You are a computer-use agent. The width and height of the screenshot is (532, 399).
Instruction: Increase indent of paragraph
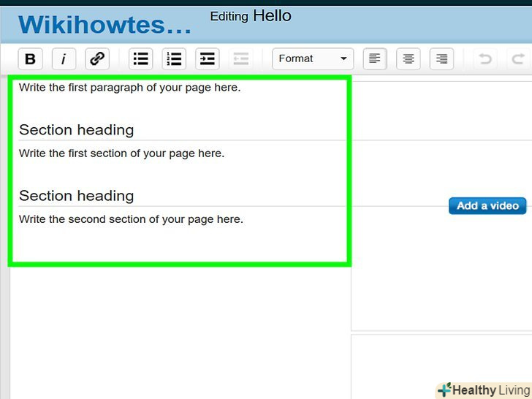(x=208, y=59)
